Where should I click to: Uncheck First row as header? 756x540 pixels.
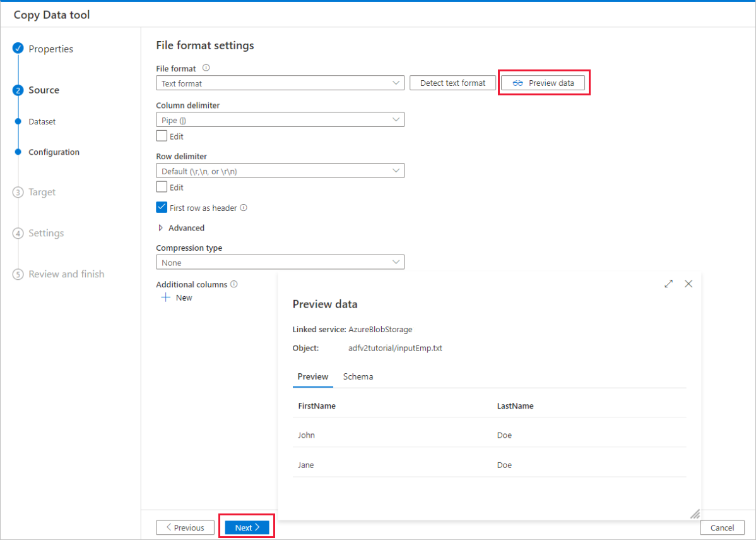click(x=162, y=207)
